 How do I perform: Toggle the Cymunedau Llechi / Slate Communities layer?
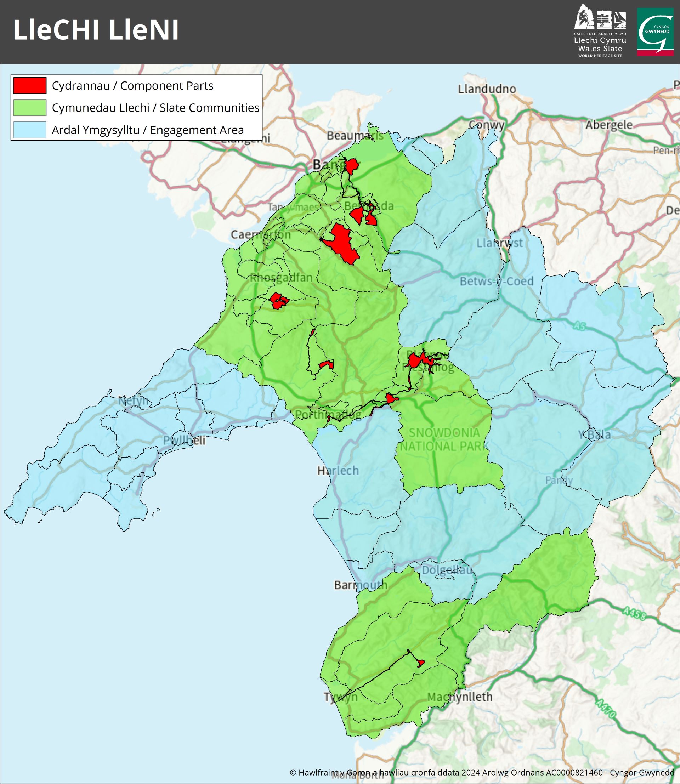pyautogui.click(x=155, y=107)
